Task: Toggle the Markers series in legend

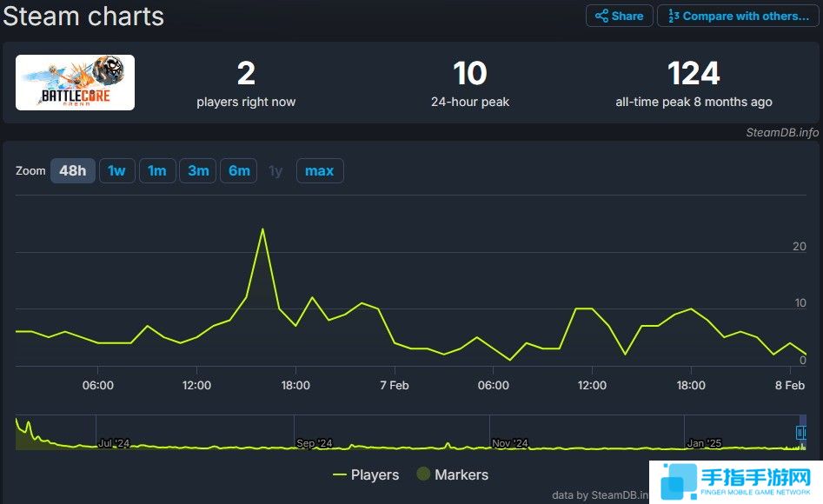Action: point(452,474)
